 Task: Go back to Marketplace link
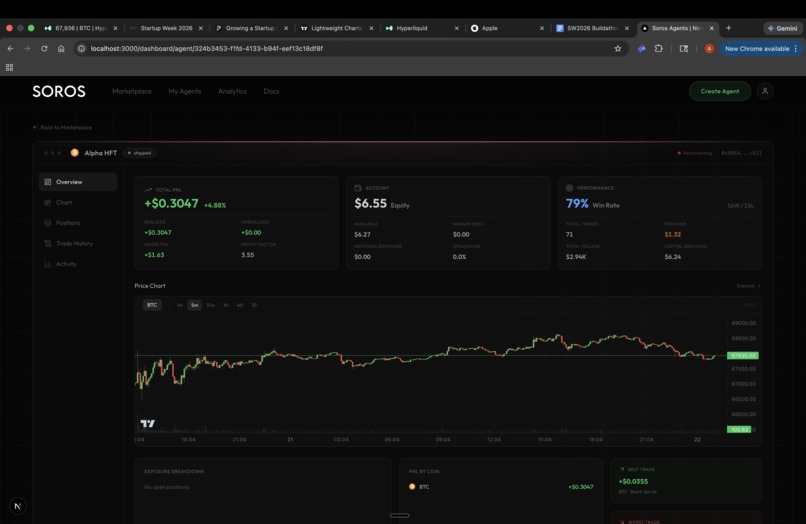62,128
